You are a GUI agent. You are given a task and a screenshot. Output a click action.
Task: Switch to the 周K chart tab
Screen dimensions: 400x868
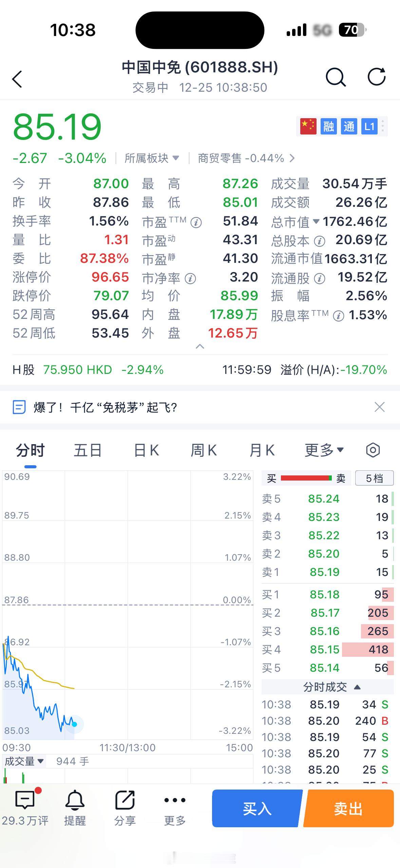click(x=204, y=450)
